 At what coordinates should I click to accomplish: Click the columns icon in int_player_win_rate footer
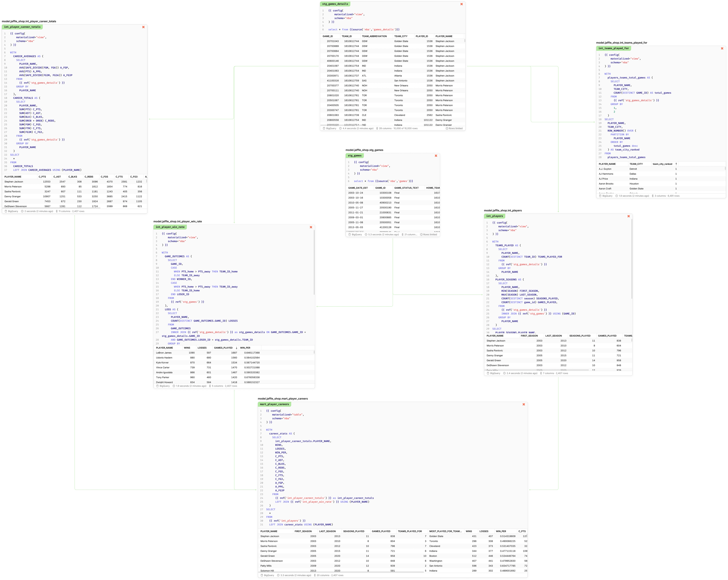(x=210, y=386)
